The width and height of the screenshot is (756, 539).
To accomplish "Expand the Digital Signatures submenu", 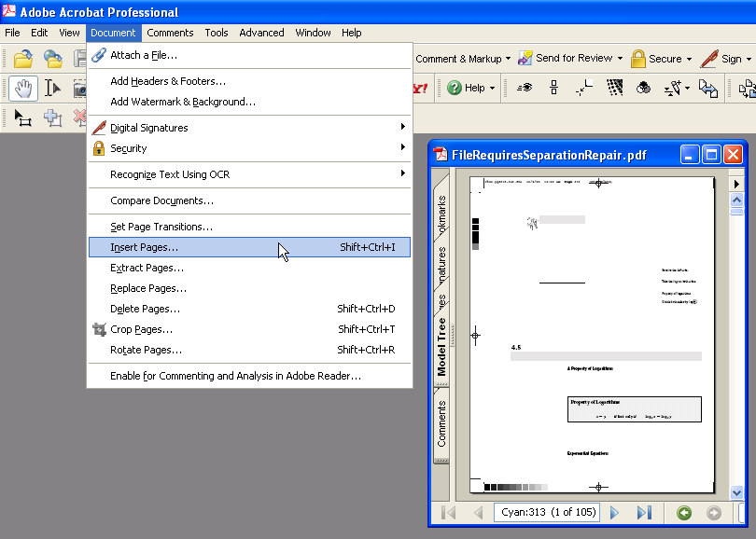I will (x=402, y=127).
